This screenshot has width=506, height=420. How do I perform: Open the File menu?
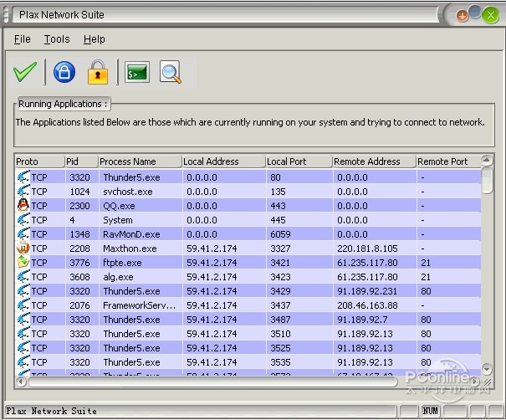pyautogui.click(x=23, y=39)
